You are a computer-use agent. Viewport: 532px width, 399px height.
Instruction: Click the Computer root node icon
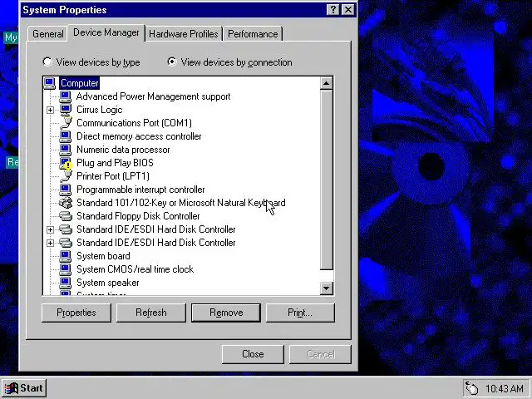pyautogui.click(x=50, y=83)
